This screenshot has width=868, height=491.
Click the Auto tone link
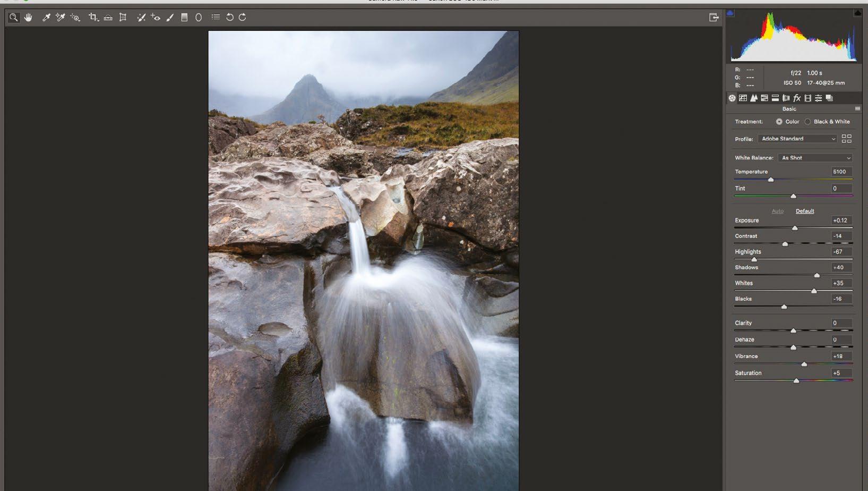tap(778, 211)
